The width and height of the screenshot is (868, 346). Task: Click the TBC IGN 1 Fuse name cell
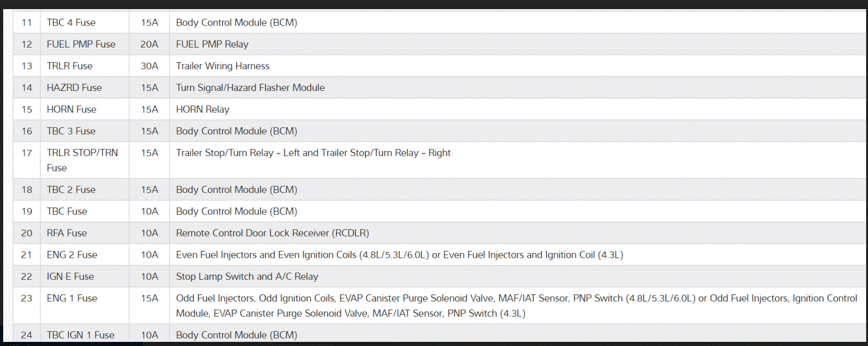pyautogui.click(x=80, y=335)
